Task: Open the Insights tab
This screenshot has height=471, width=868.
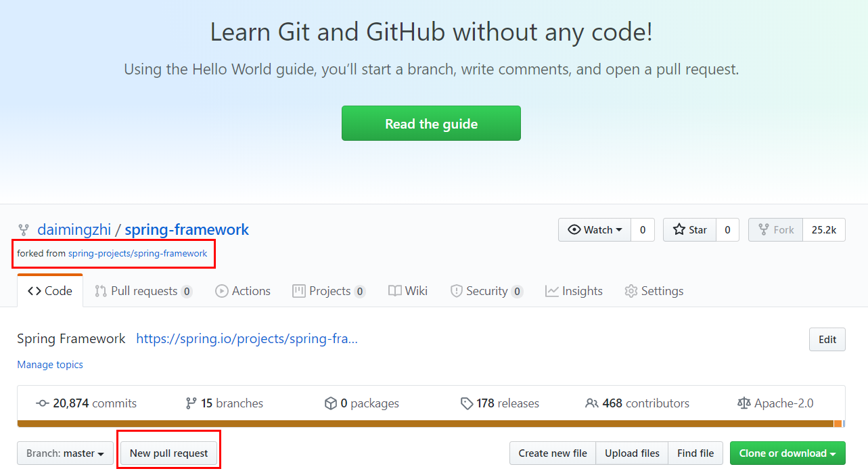Action: (574, 291)
